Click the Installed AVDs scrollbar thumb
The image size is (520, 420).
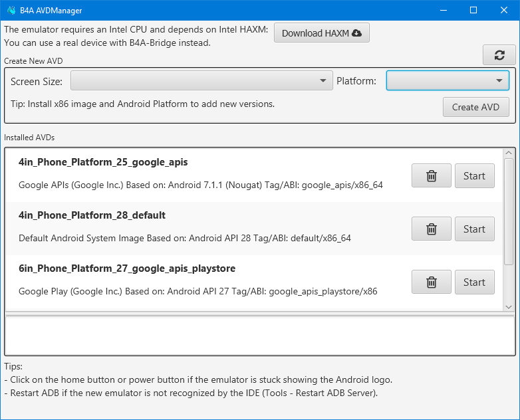(509, 211)
